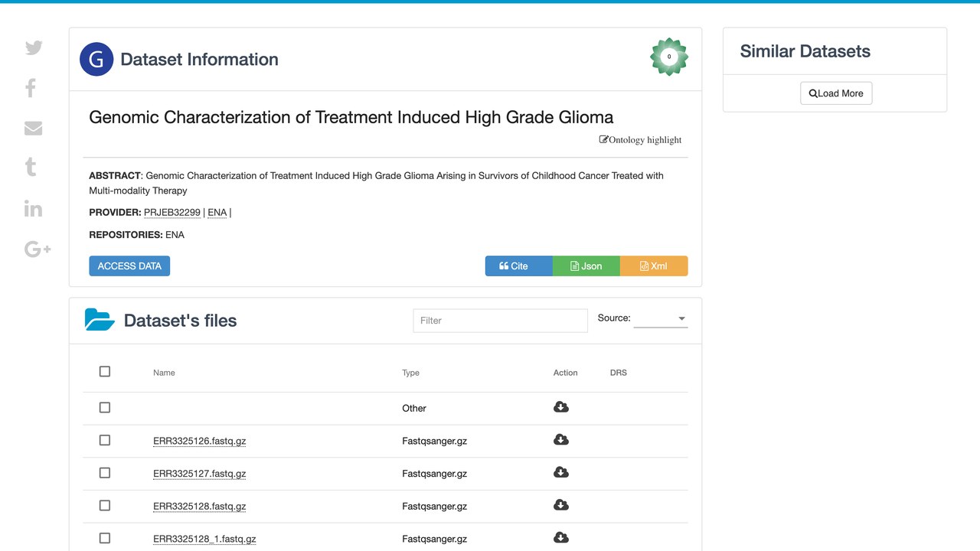
Task: Click the Action column header
Action: click(x=565, y=373)
